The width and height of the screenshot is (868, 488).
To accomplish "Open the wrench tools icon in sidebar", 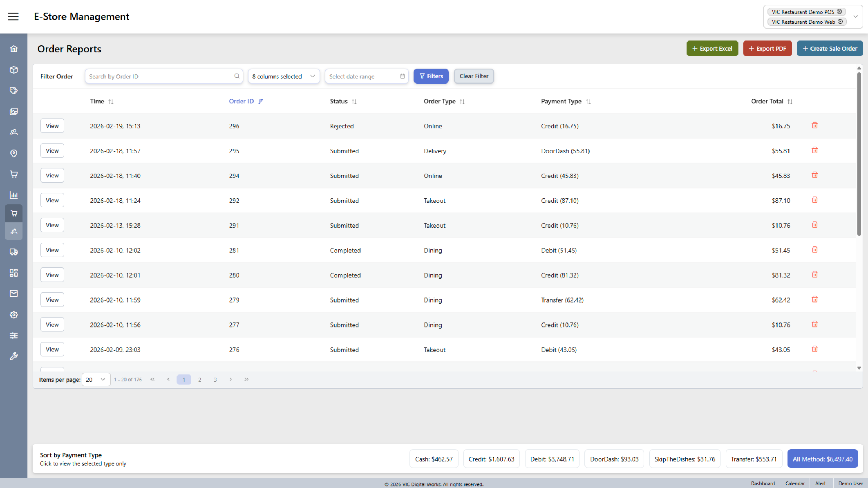I will 14,356.
